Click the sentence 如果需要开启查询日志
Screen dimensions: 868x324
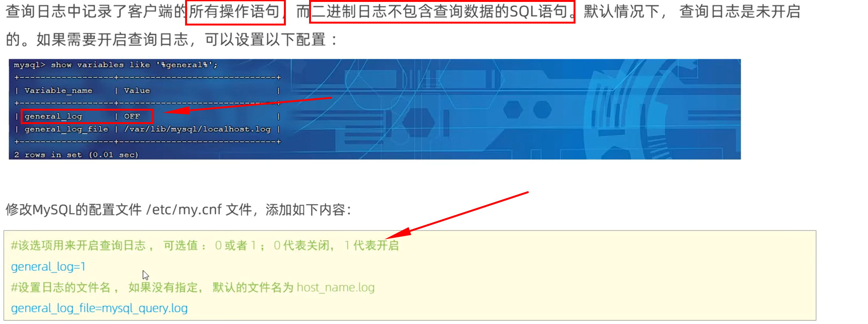[112, 40]
